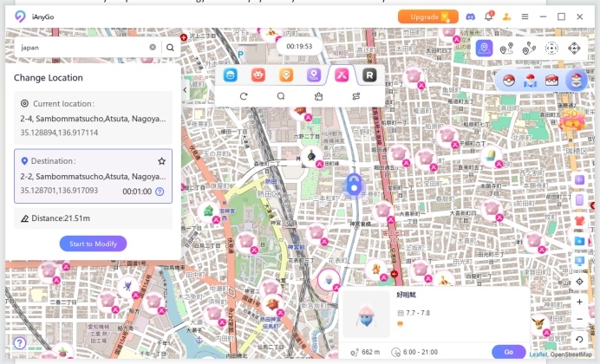This screenshot has width=600, height=364.
Task: Click the Poké Ball icon in right toolbar
Action: (509, 81)
